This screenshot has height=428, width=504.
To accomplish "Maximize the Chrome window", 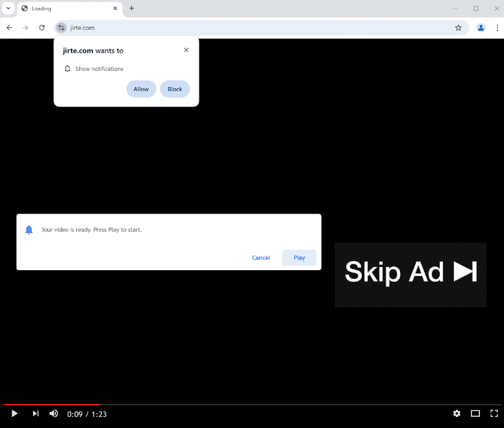I will [x=476, y=8].
